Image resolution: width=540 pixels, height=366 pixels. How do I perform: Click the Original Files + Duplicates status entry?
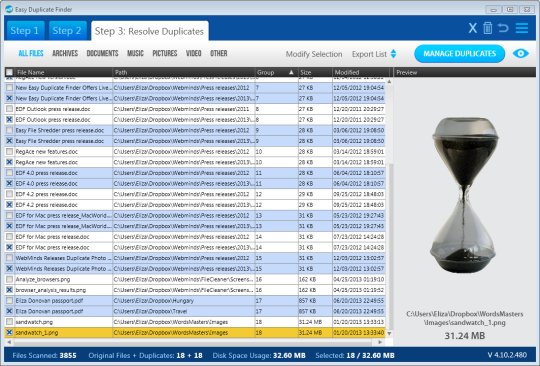145,355
